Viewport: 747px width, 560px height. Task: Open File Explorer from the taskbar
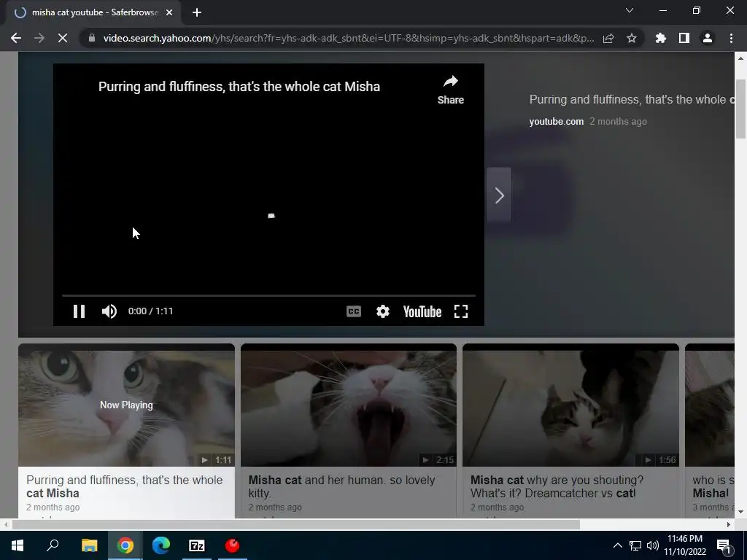pyautogui.click(x=89, y=545)
